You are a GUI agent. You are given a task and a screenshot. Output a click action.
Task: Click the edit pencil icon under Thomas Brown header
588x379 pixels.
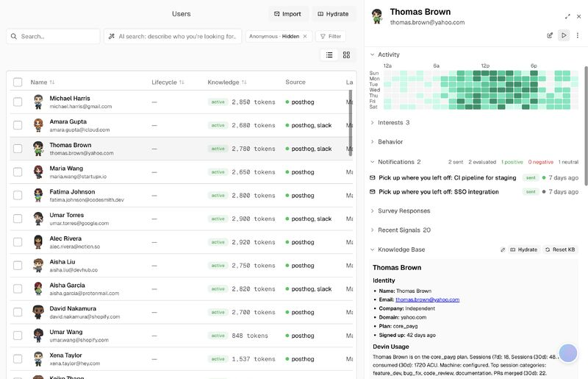550,35
